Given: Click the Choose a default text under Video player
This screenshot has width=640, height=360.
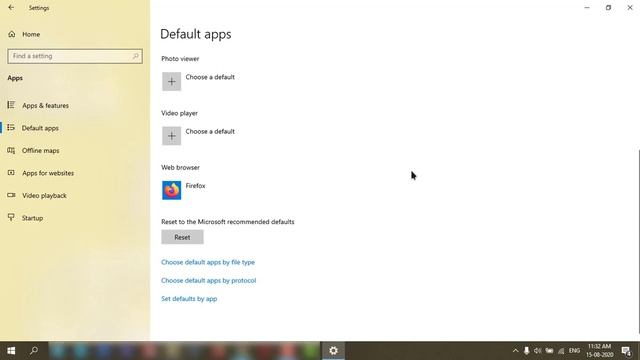Looking at the screenshot, I should [210, 131].
